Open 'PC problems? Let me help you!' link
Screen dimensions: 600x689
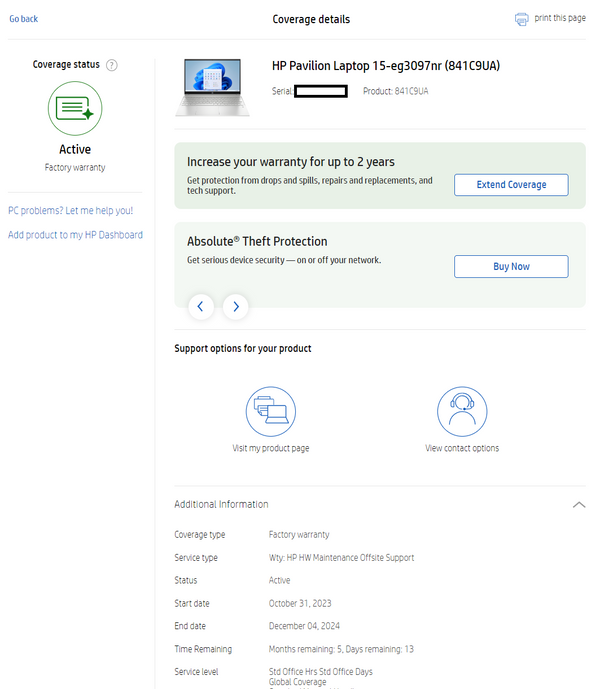70,211
